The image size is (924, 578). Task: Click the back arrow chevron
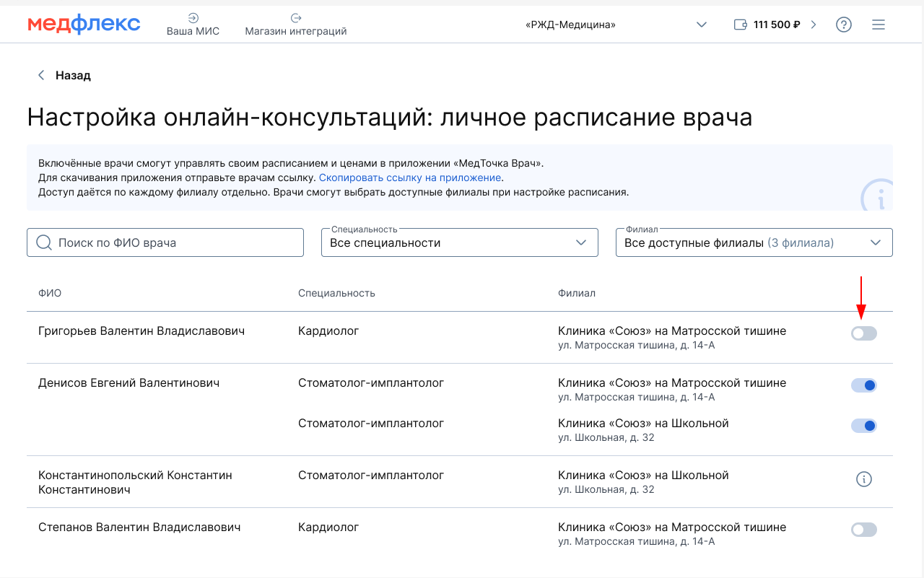(41, 75)
